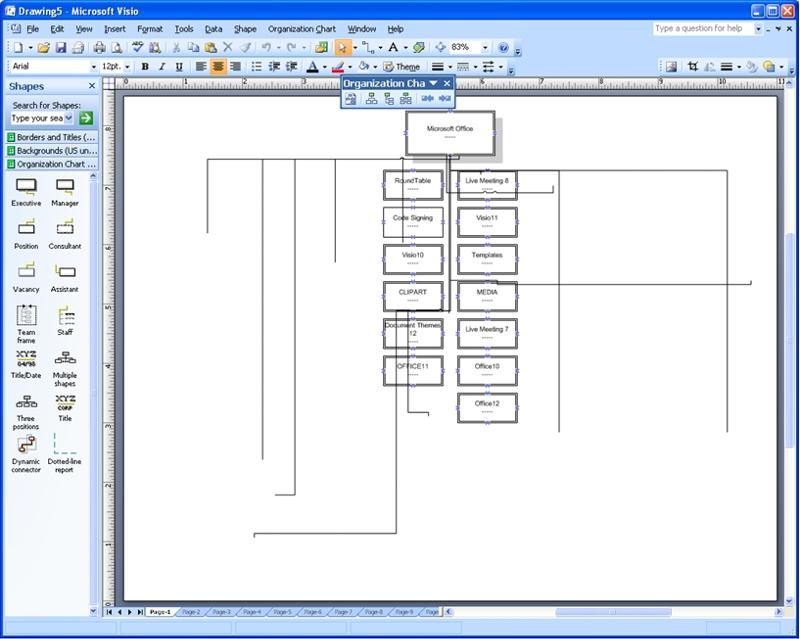Click the Undo arrow
The height and width of the screenshot is (639, 800).
click(x=266, y=47)
